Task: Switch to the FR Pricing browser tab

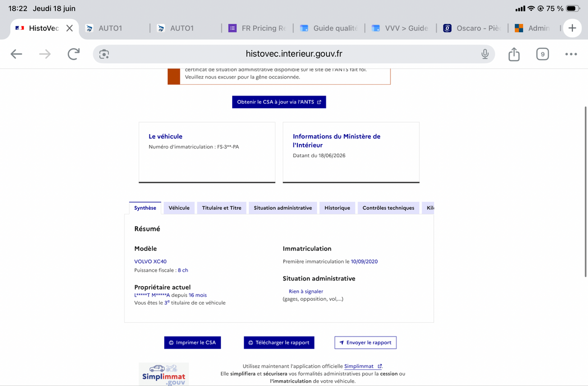Action: 257,28
